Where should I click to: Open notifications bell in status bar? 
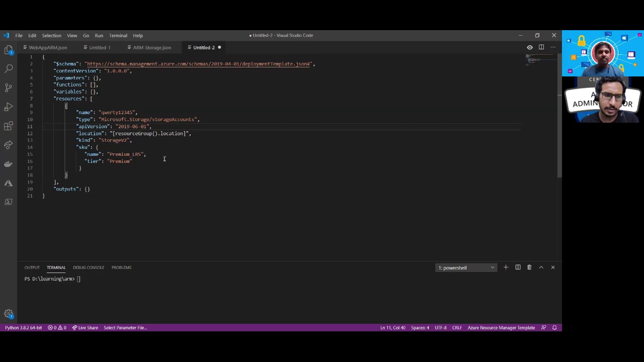click(x=554, y=328)
